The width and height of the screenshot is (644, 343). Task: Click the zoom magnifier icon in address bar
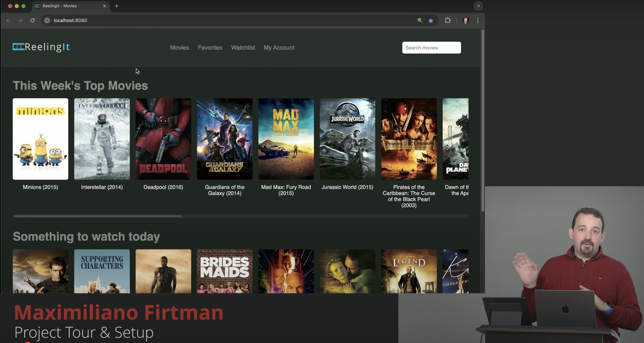click(x=420, y=20)
